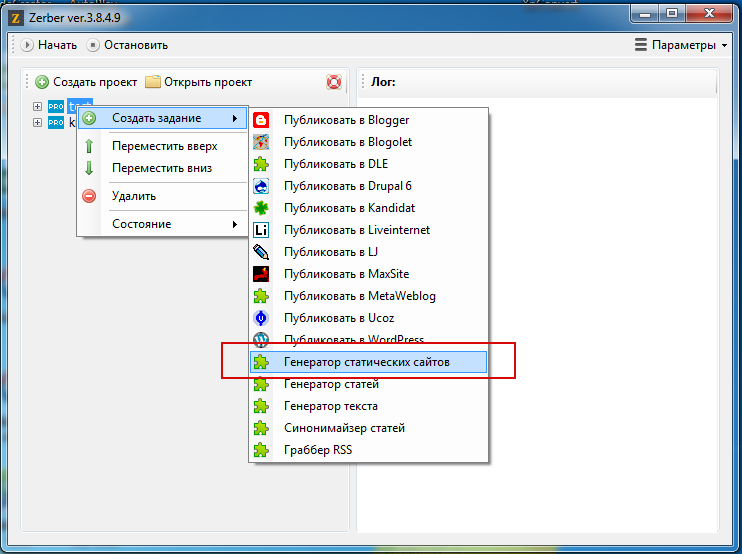Click the Li Liveinternet icon
Screen dimensions: 742x554
[261, 230]
